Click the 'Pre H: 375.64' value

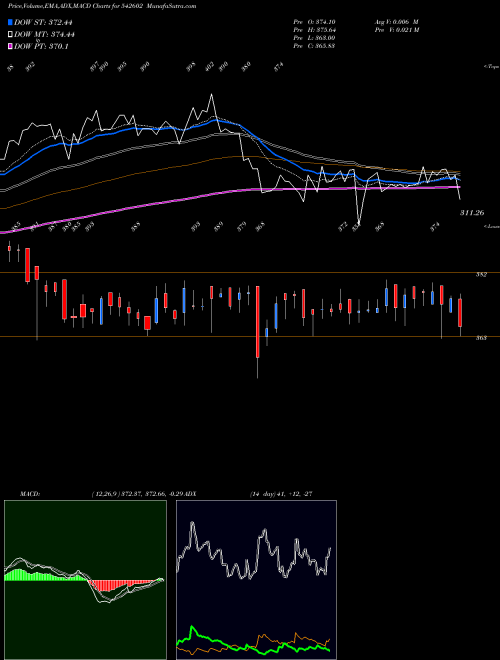coord(314,30)
